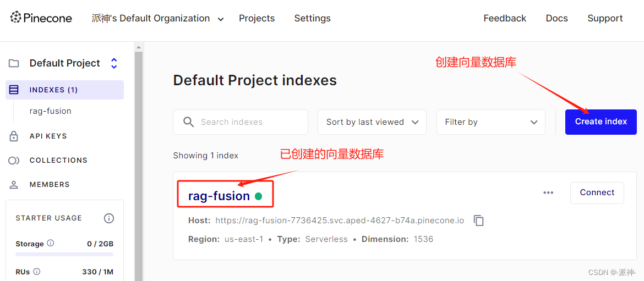Click the Connect button
644x281 pixels.
(x=597, y=193)
